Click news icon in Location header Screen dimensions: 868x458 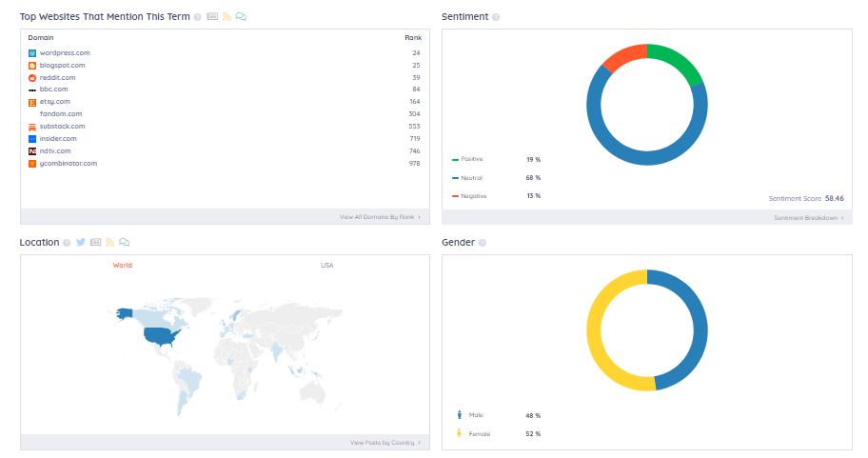point(96,242)
